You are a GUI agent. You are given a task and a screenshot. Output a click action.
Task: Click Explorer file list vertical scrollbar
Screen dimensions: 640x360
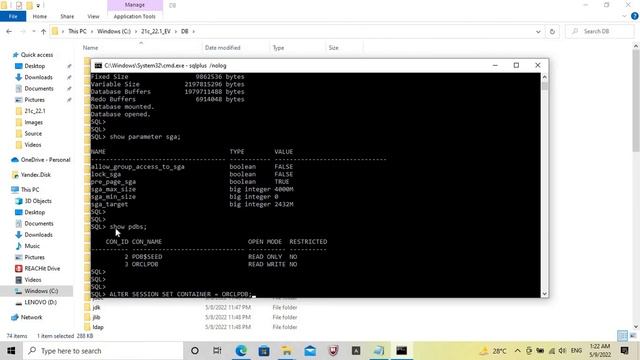coord(636,100)
